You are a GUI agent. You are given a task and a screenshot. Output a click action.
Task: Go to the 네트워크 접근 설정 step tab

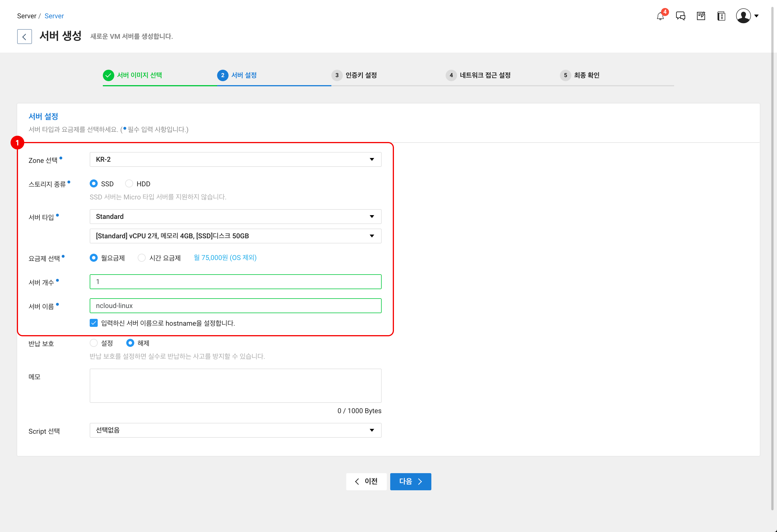[485, 75]
